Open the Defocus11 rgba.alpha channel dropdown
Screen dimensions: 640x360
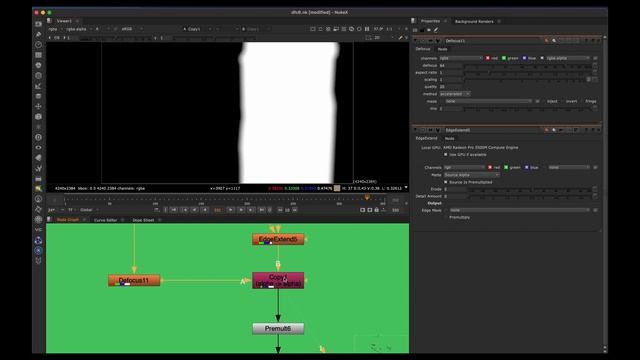(568, 58)
